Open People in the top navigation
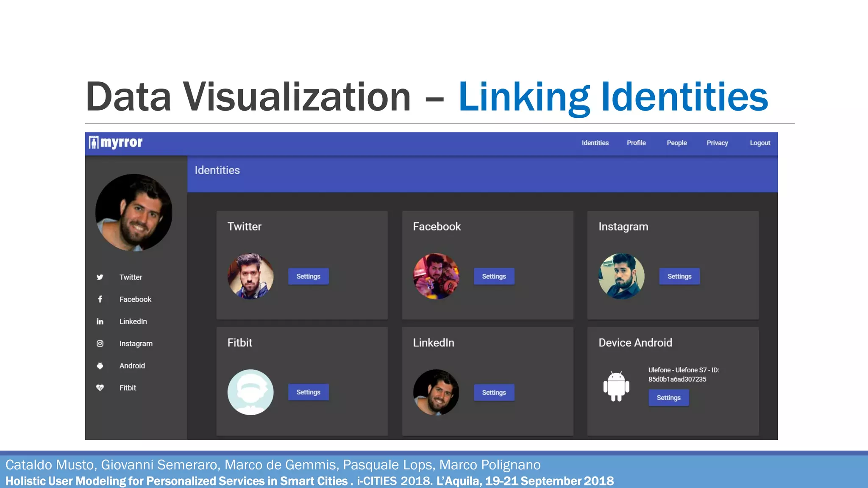 point(677,143)
